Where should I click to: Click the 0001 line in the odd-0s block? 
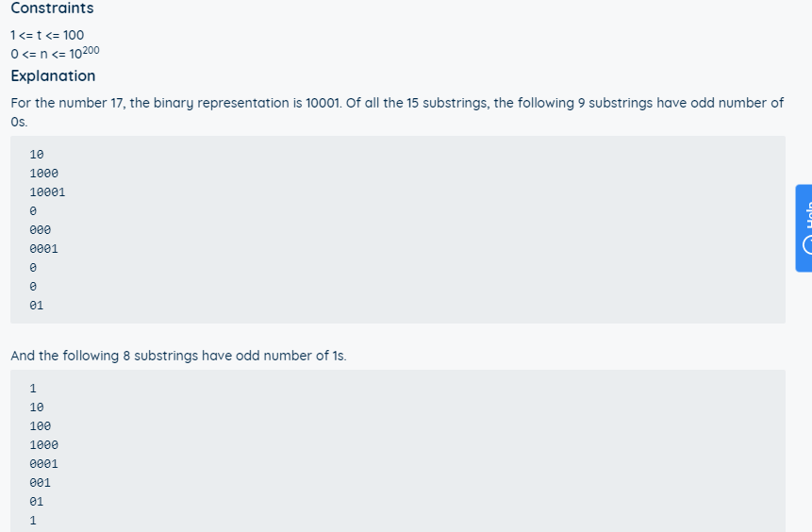43,249
